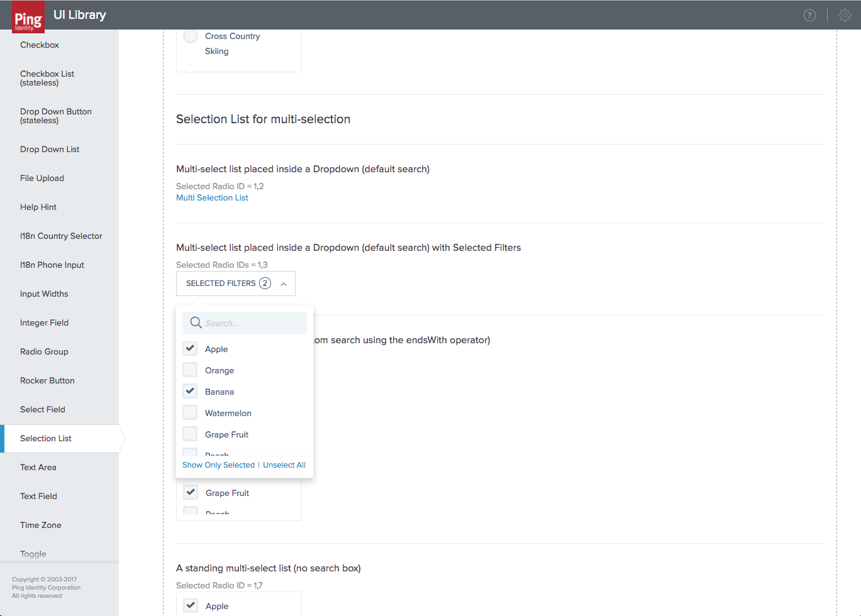Click the Unselect All link
The height and width of the screenshot is (616, 861).
pyautogui.click(x=284, y=465)
